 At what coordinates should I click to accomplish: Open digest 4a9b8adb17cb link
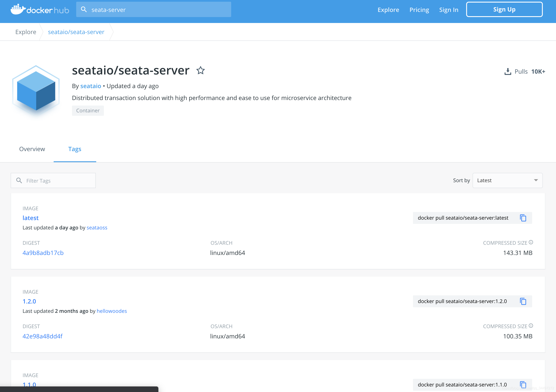(43, 253)
